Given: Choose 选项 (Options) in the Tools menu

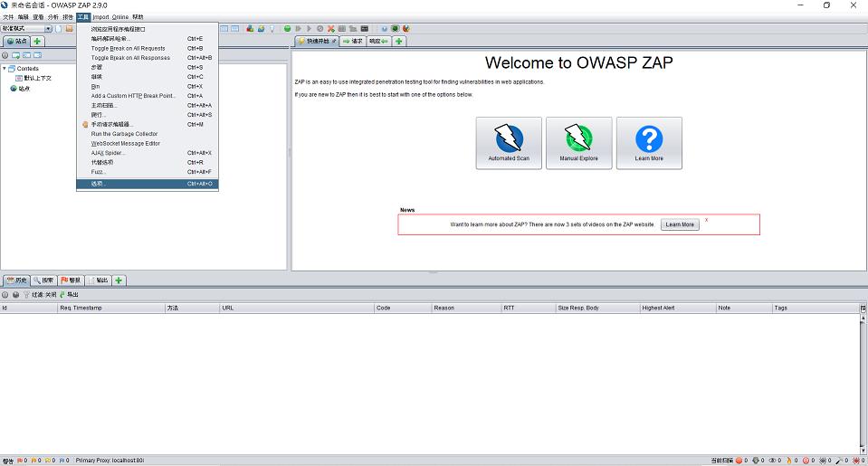Looking at the screenshot, I should point(148,184).
